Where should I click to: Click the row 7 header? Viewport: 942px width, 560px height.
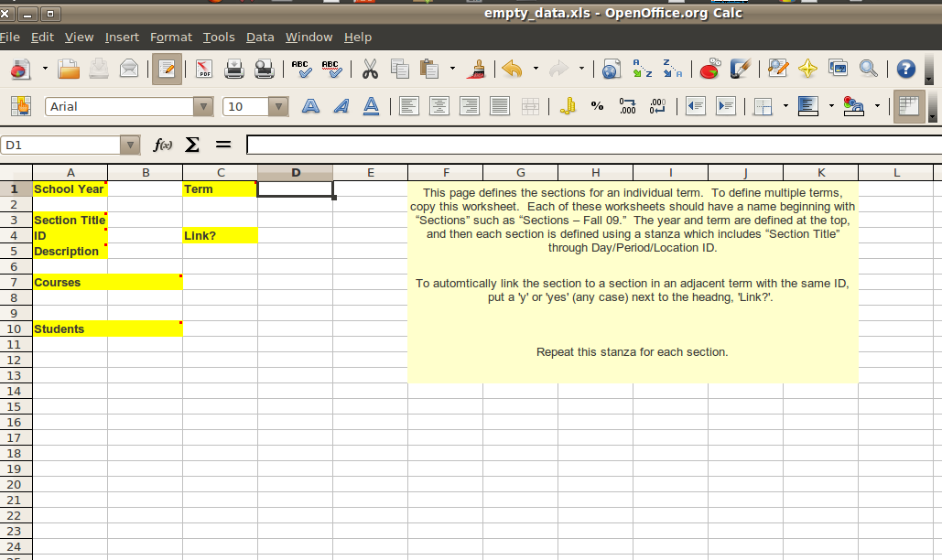coord(15,283)
